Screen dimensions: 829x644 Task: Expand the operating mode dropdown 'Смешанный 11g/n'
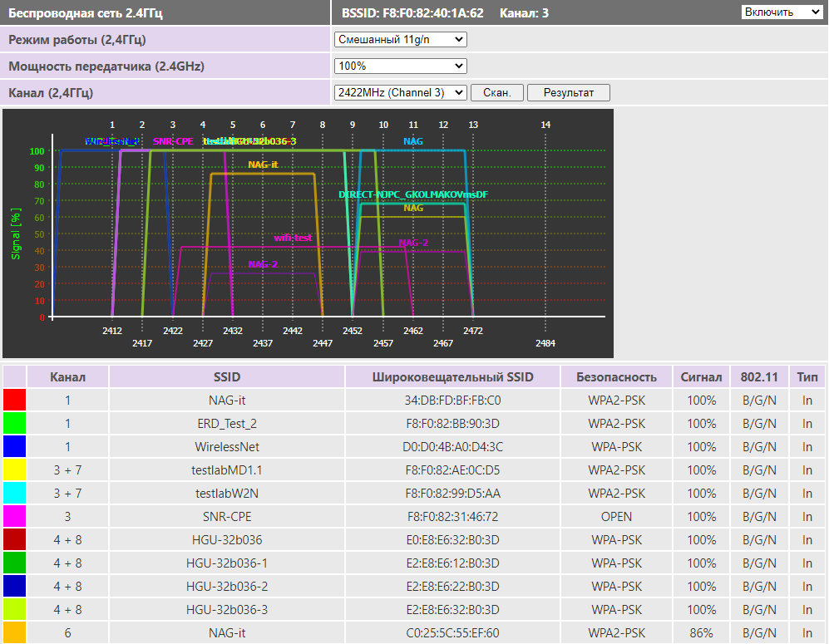tap(400, 39)
